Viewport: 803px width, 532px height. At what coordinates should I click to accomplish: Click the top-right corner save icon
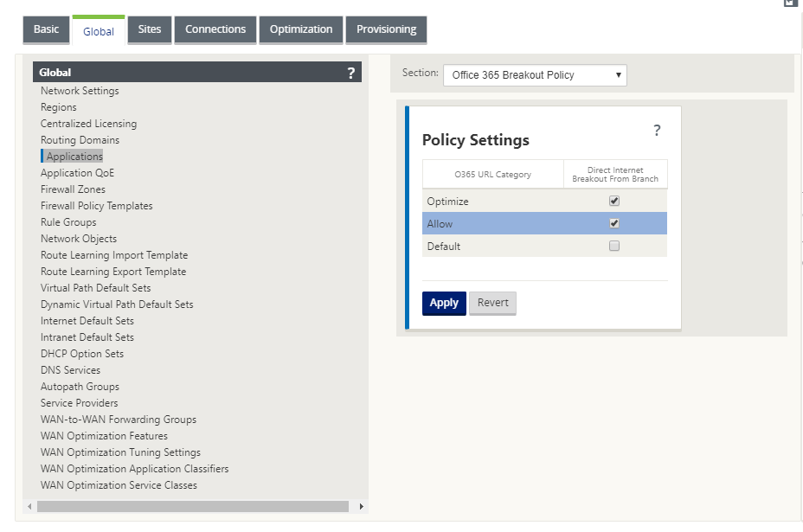(790, 3)
